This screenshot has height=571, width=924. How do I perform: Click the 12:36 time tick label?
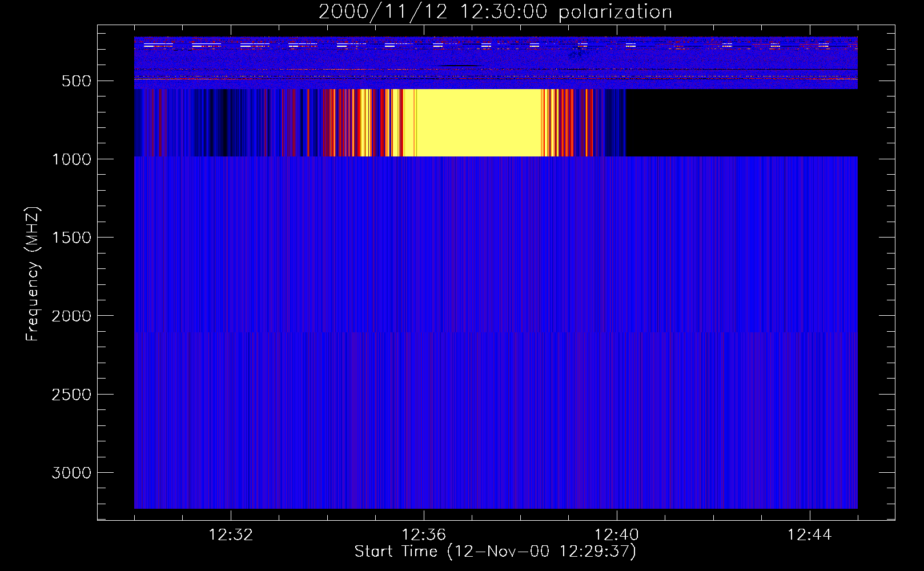pos(424,535)
